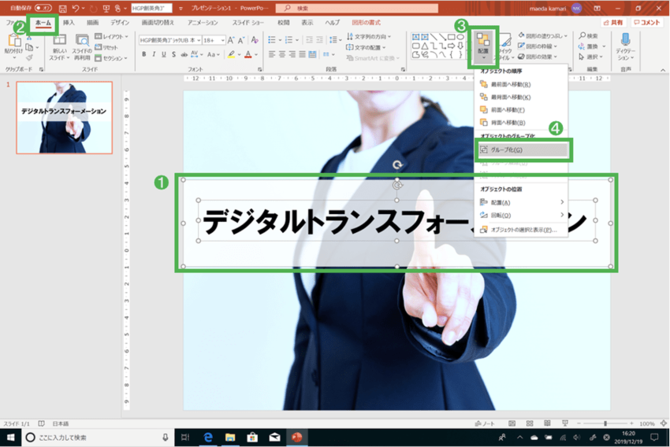
Task: Open the スライドショー (Slide Show) tab
Action: tap(248, 23)
